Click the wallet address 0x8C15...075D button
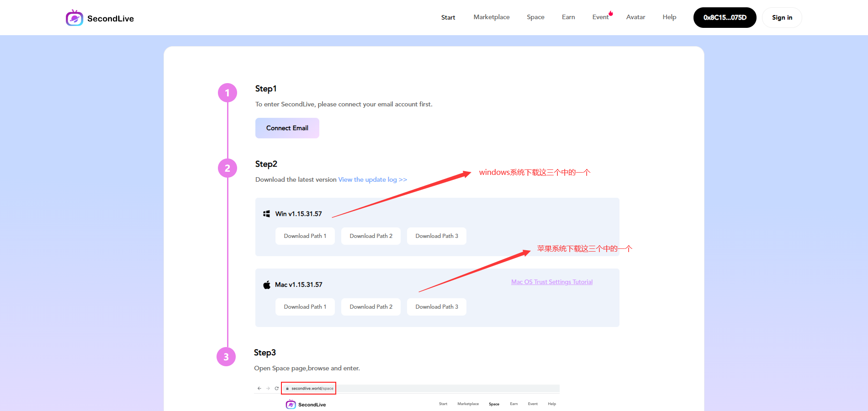This screenshot has width=868, height=411. (725, 18)
